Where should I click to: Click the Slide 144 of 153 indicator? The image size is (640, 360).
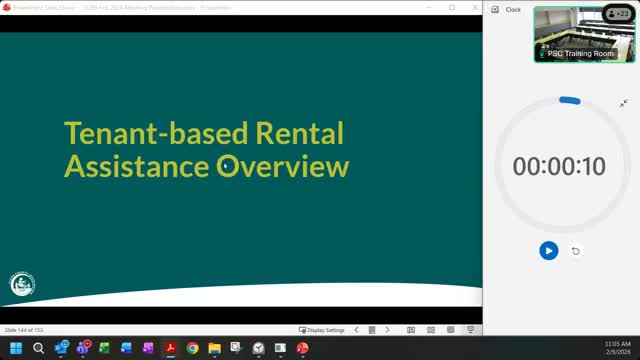coord(24,330)
